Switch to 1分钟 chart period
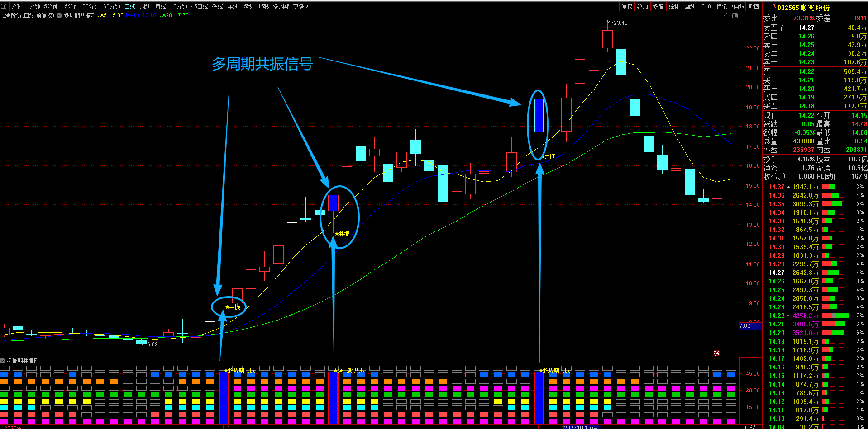 coord(33,6)
